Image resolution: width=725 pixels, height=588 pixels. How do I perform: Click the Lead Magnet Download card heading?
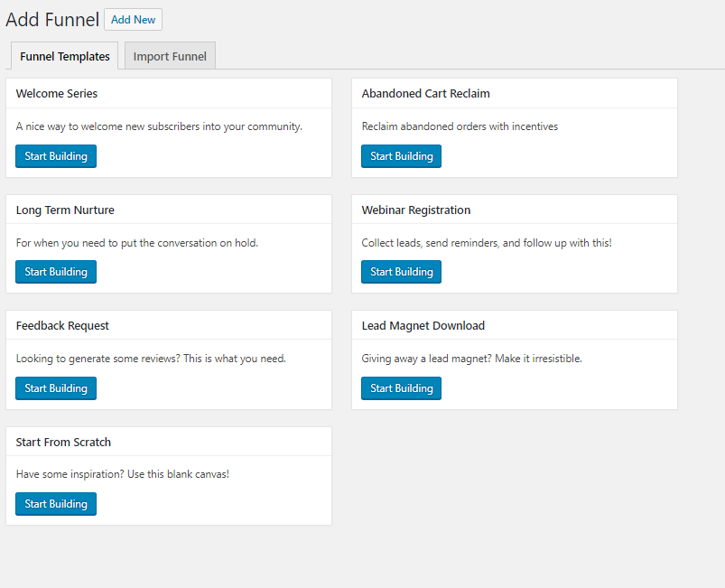[423, 325]
